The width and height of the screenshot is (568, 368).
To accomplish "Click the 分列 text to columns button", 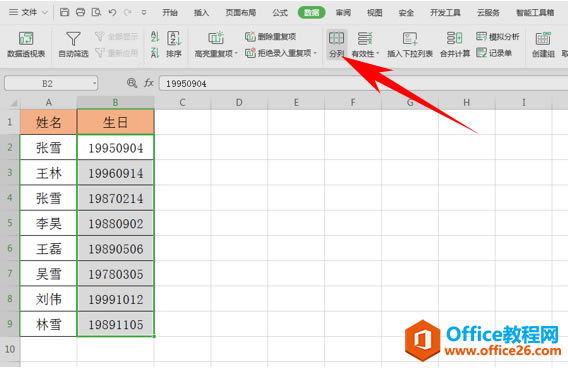I will [336, 45].
